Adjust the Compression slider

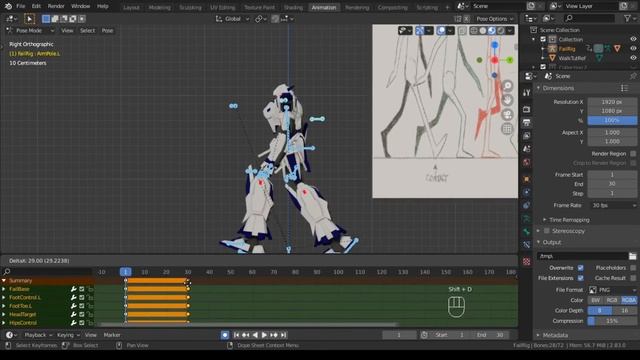pos(612,321)
